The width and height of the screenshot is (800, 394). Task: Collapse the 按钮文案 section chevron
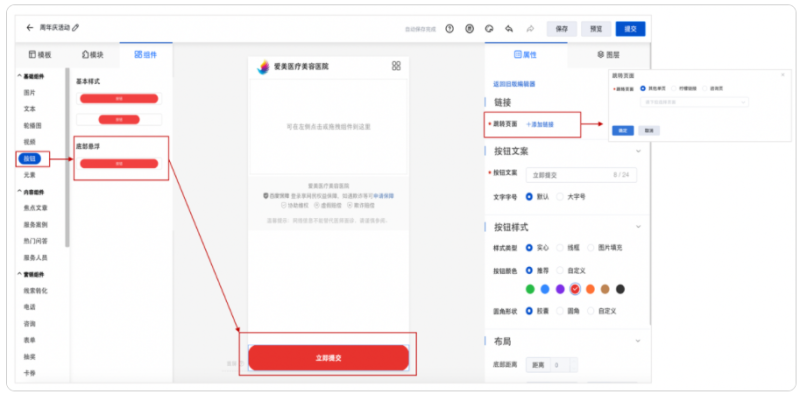(638, 151)
